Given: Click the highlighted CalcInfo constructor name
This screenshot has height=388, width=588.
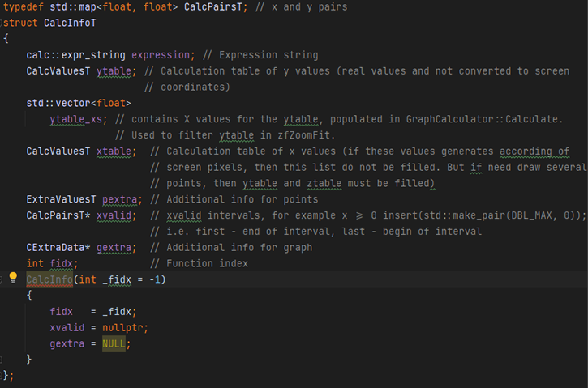Looking at the screenshot, I should pos(49,279).
